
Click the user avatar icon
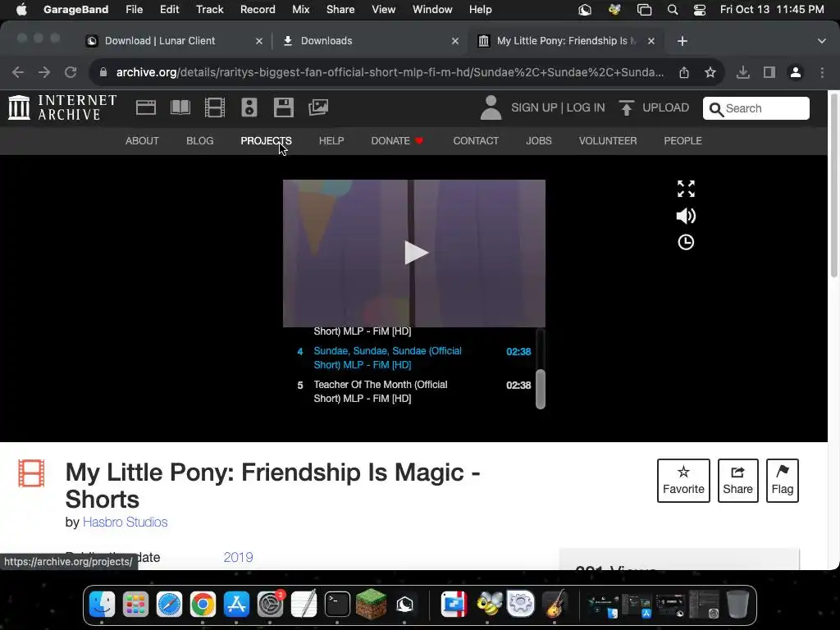[491, 107]
